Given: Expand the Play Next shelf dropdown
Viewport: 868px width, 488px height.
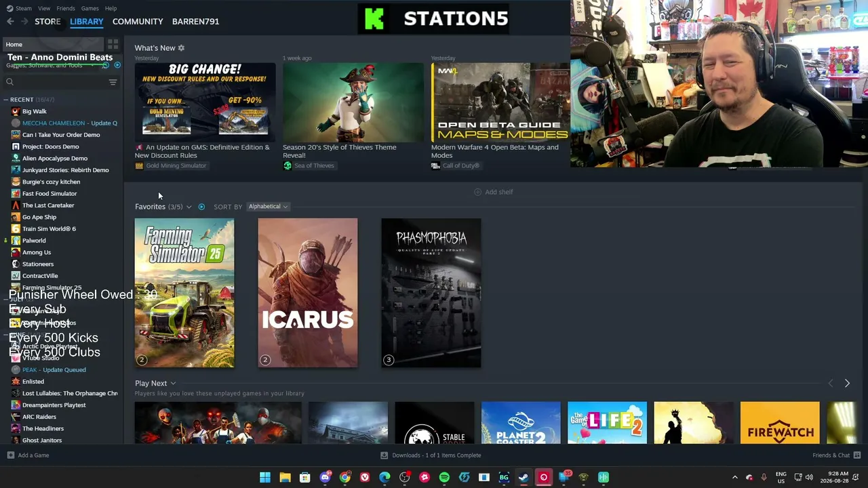Looking at the screenshot, I should 173,384.
